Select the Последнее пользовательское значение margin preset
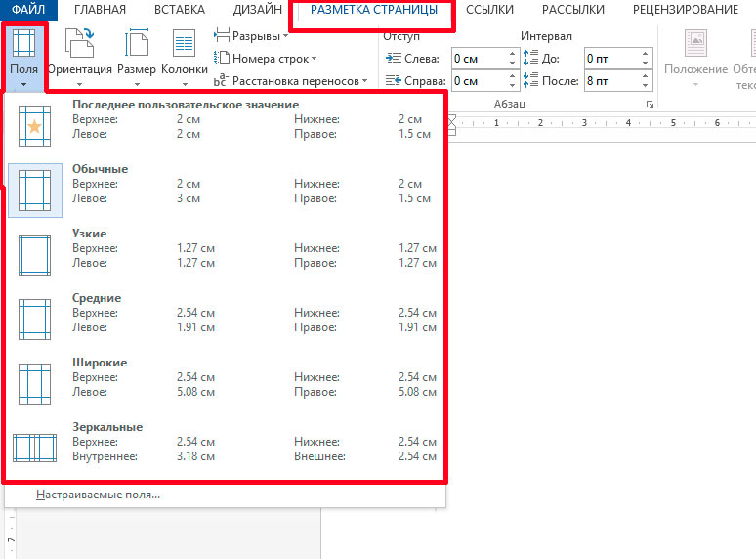Viewport: 756px width, 559px height. click(x=227, y=124)
